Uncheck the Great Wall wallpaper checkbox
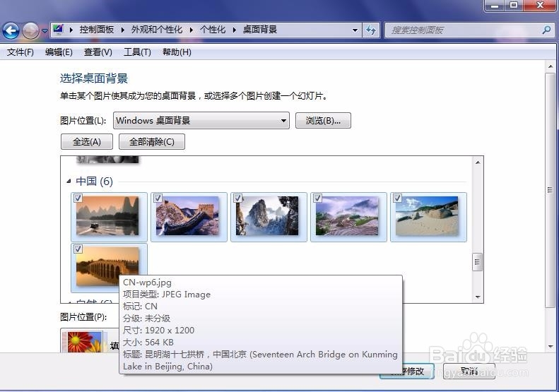The image size is (559, 392). (x=158, y=198)
